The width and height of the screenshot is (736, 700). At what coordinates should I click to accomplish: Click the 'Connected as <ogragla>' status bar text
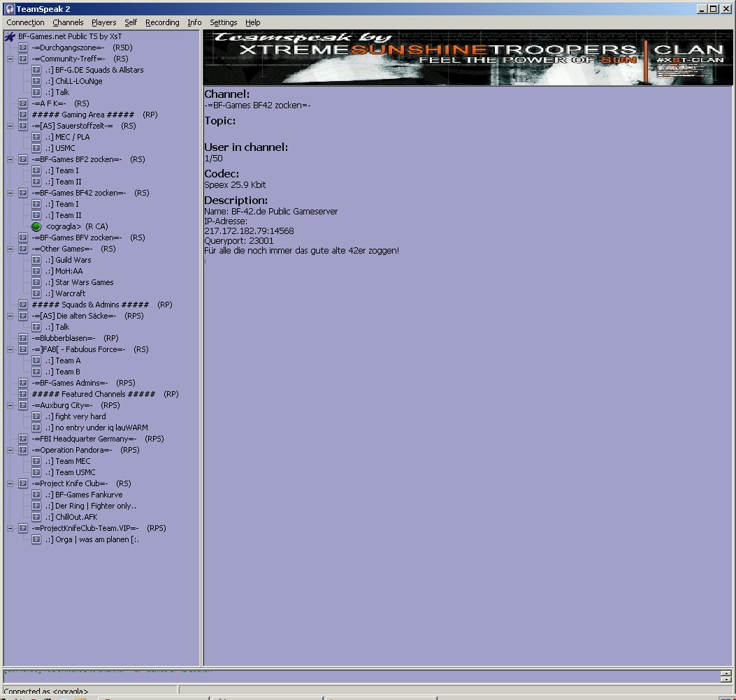click(46, 691)
